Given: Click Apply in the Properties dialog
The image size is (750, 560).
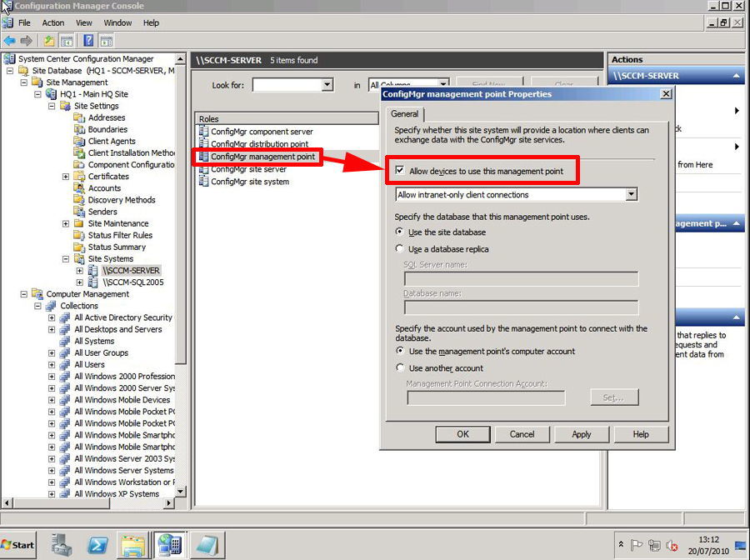Looking at the screenshot, I should pos(581,434).
